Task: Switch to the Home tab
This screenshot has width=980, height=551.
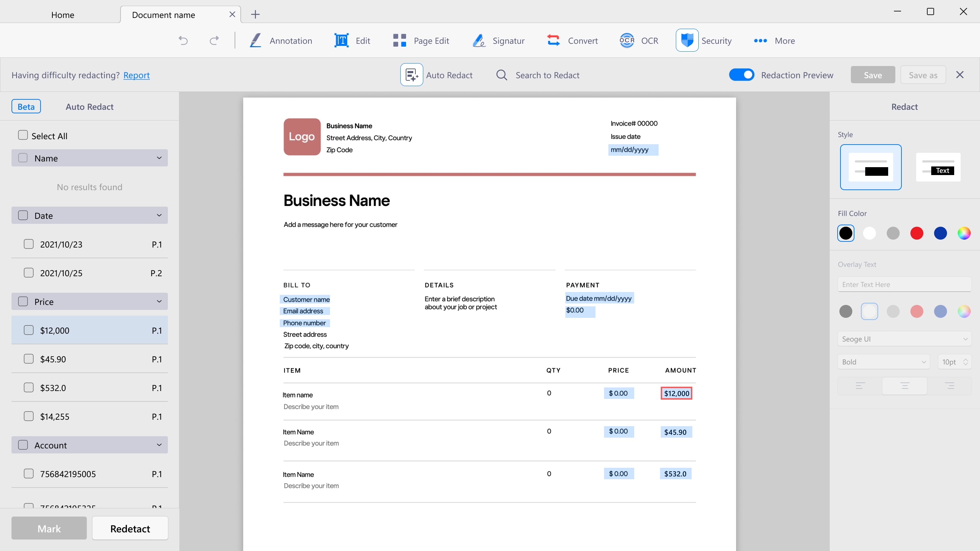Action: coord(63,14)
